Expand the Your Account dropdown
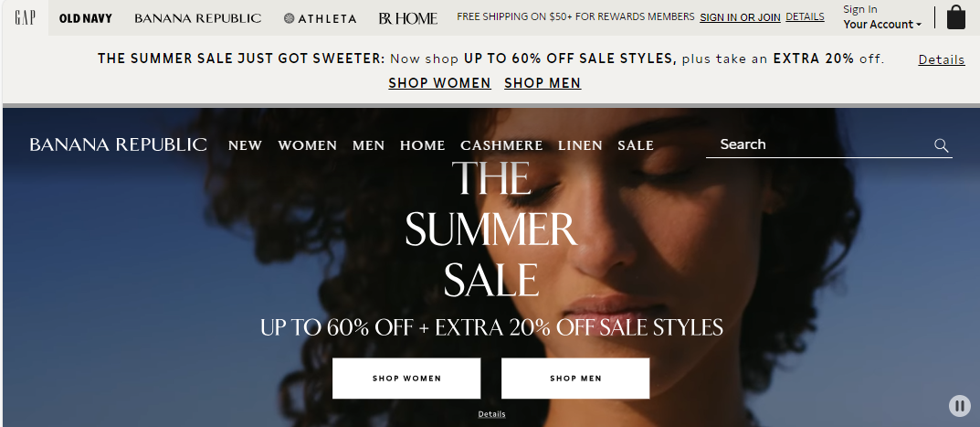The image size is (980, 427). 882,25
